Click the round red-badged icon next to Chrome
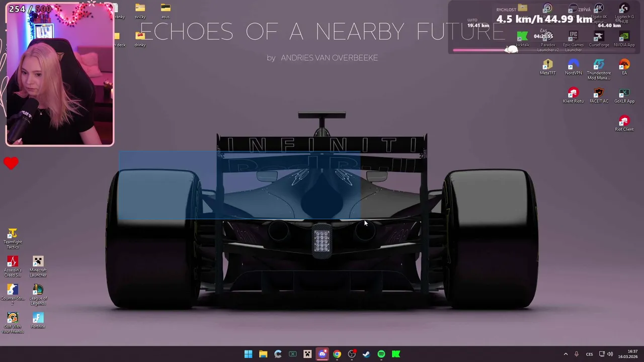This screenshot has height=362, width=644. coord(352,354)
